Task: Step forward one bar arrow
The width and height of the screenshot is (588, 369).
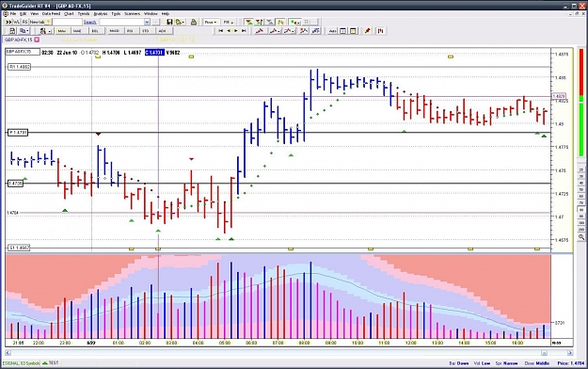Action: [236, 31]
